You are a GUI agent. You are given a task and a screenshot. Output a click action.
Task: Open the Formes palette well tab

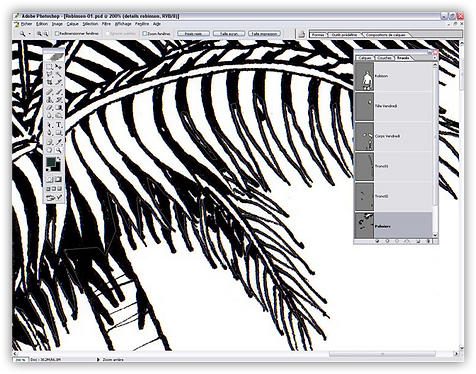[319, 35]
